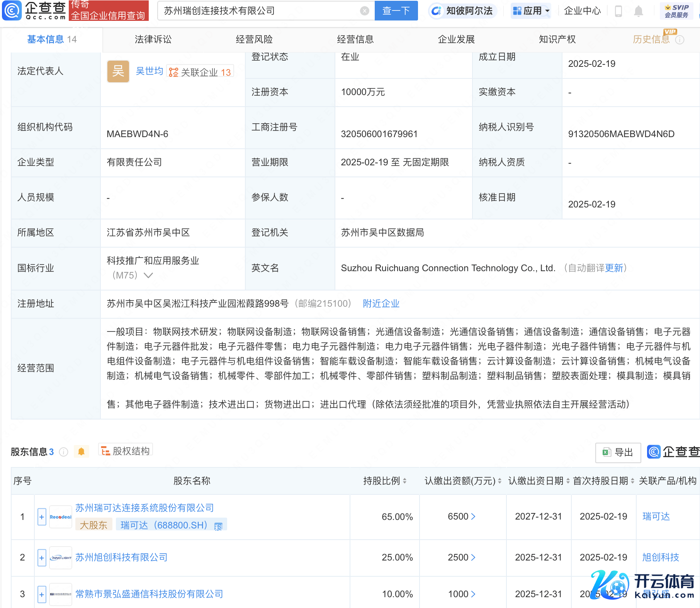This screenshot has height=608, width=700.
Task: Click the SVIP member services icon
Action: click(676, 11)
